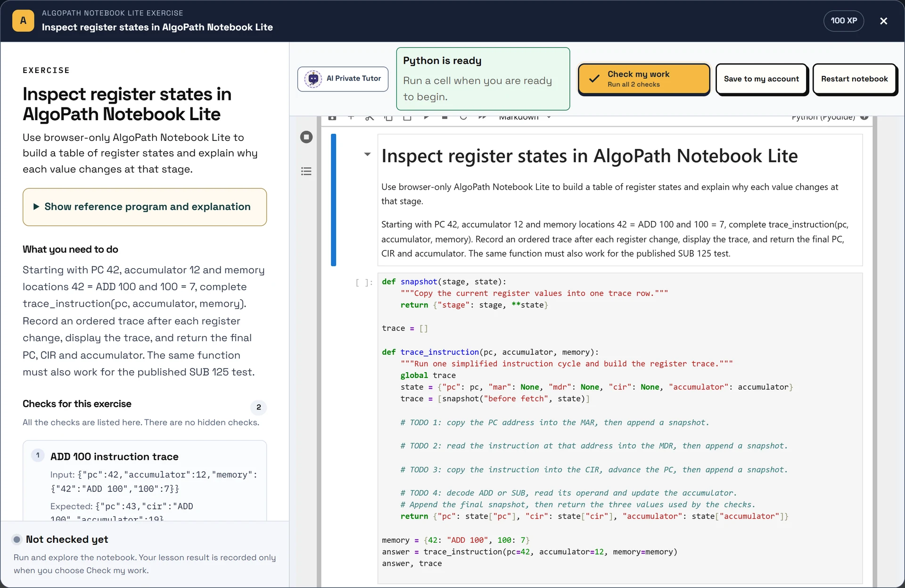The image size is (905, 588).
Task: Click the 'All the checks are listed here' note
Action: point(141,422)
